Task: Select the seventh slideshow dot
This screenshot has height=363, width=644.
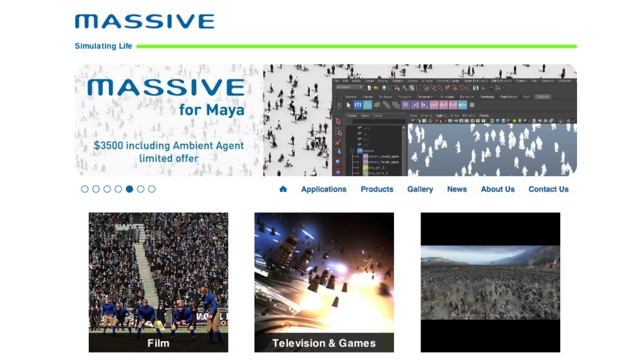Action: 151,189
